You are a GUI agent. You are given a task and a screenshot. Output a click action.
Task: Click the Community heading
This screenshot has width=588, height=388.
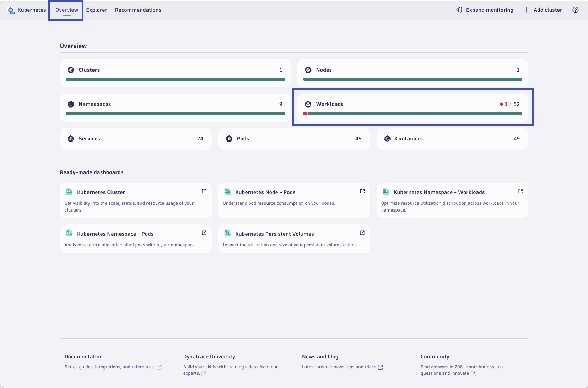point(435,357)
